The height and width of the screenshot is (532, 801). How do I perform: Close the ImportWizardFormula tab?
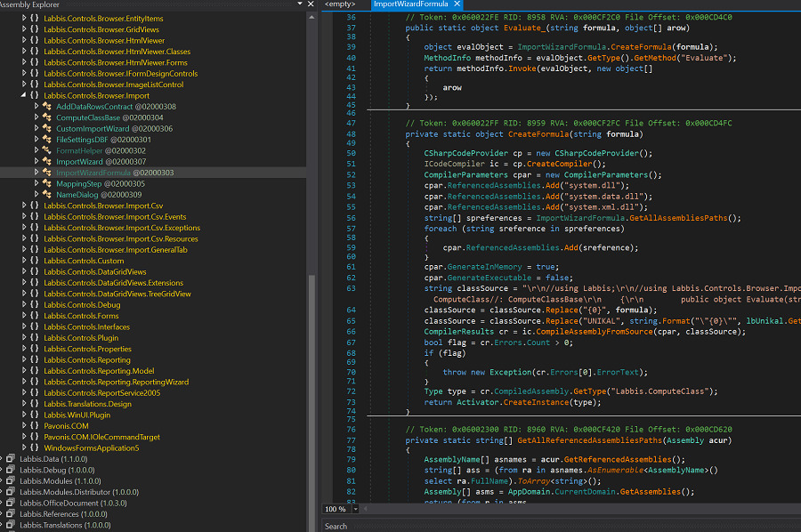tap(459, 4)
